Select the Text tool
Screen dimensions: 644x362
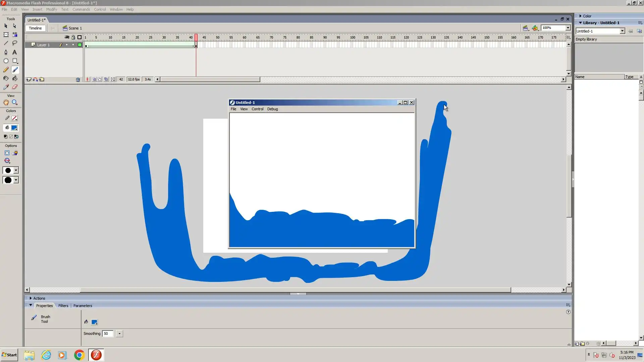(15, 52)
